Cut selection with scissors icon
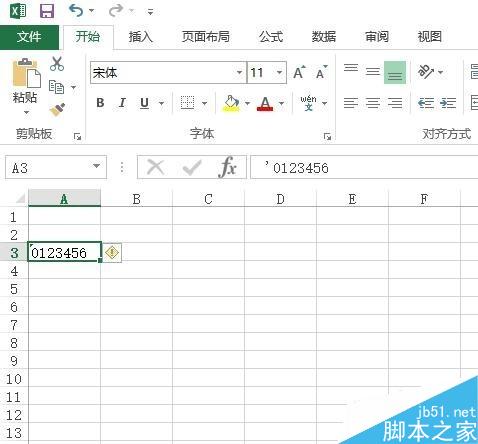Screen dimensions: 478x444 57,63
